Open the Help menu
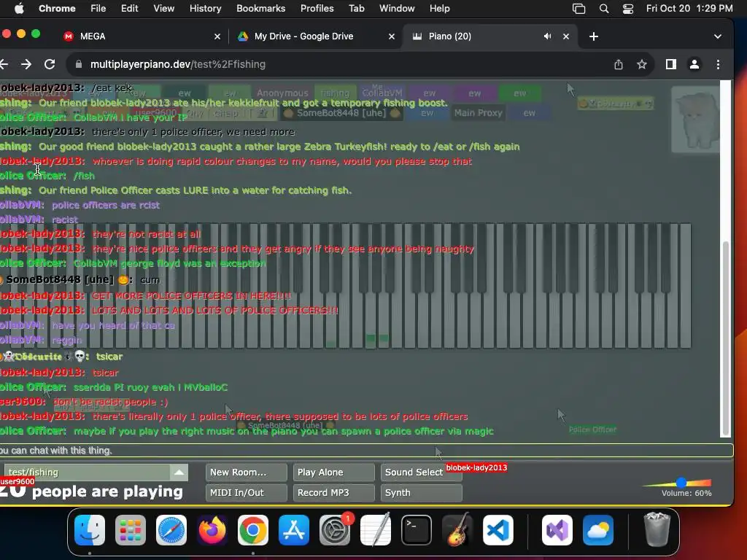747x560 pixels. pos(439,9)
